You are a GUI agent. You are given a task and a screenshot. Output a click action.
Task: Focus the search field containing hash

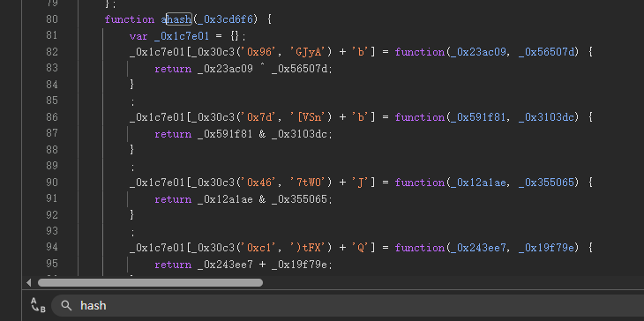coord(348,305)
